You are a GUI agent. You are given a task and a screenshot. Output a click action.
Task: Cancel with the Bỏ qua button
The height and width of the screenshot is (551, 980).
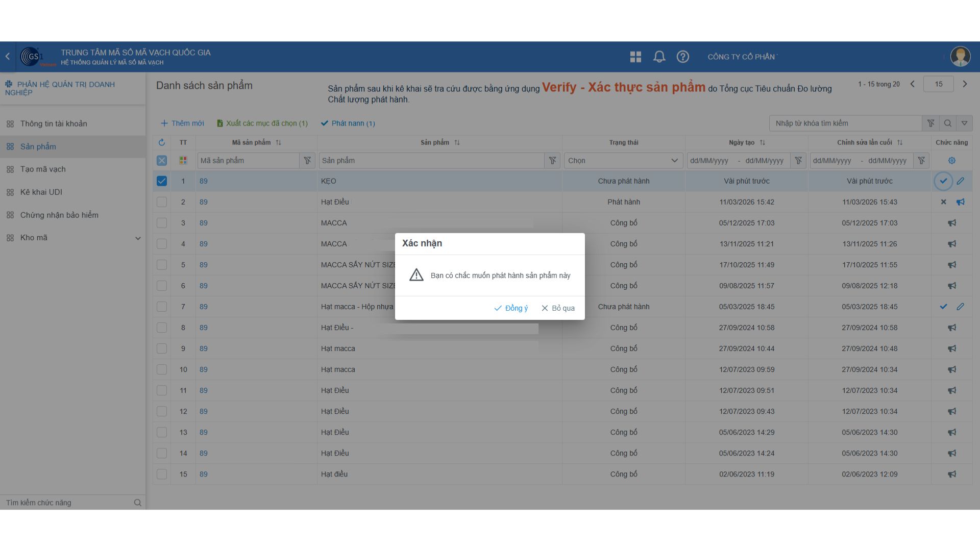click(x=558, y=308)
